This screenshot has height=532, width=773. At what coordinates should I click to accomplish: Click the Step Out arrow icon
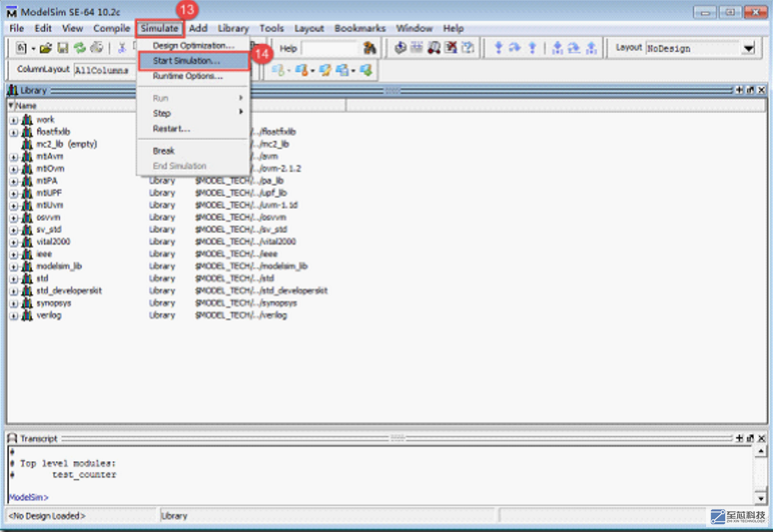[532, 47]
